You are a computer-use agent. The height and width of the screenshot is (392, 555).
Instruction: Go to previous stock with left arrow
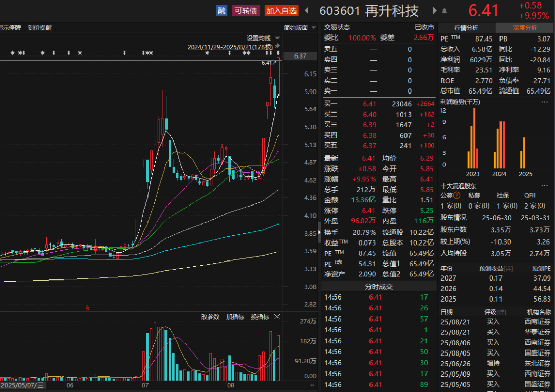(x=307, y=10)
